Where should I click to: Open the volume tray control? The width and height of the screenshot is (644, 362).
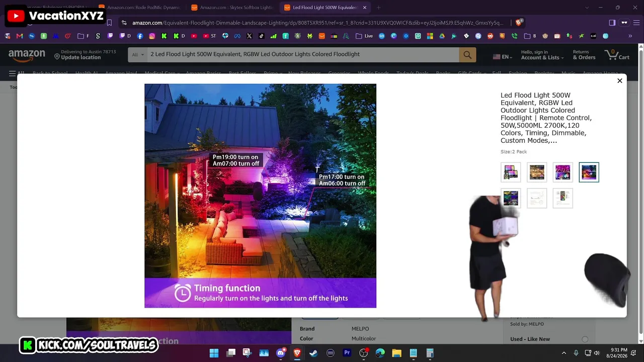click(x=597, y=353)
